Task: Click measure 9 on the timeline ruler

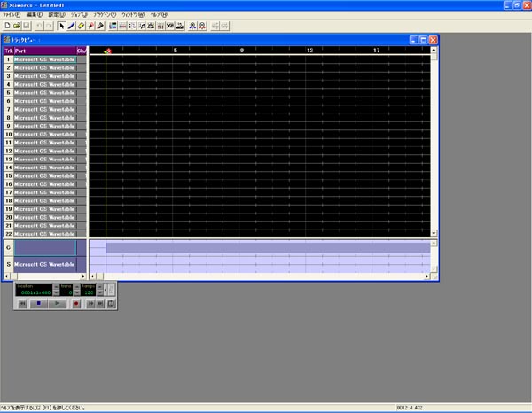Action: click(242, 51)
